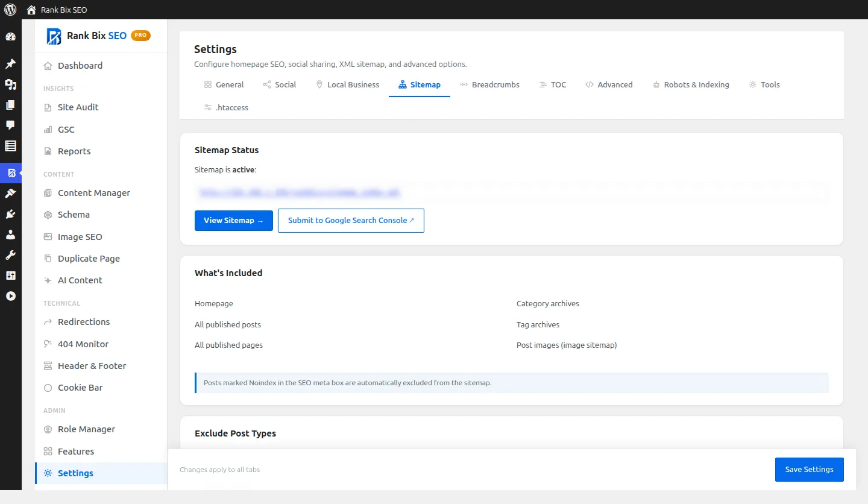Open WordPress Settings sliders icon in admin menu
The image size is (868, 504).
[x=10, y=276]
